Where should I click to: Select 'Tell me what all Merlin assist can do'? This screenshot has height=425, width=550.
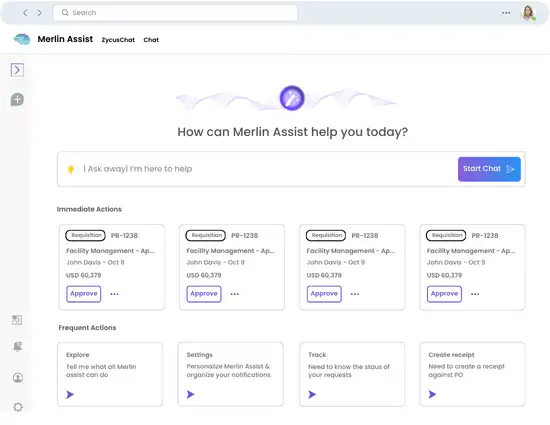[x=101, y=371]
